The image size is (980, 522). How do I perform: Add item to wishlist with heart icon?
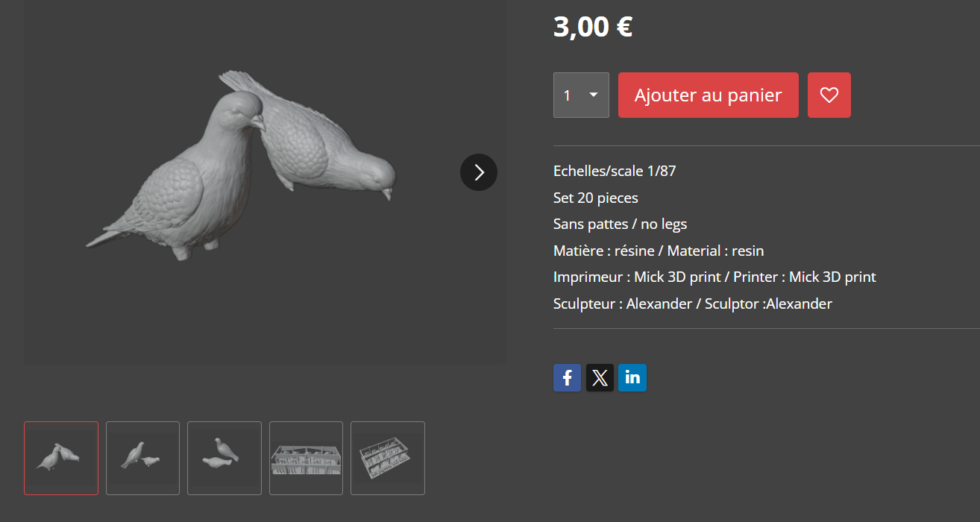coord(829,95)
